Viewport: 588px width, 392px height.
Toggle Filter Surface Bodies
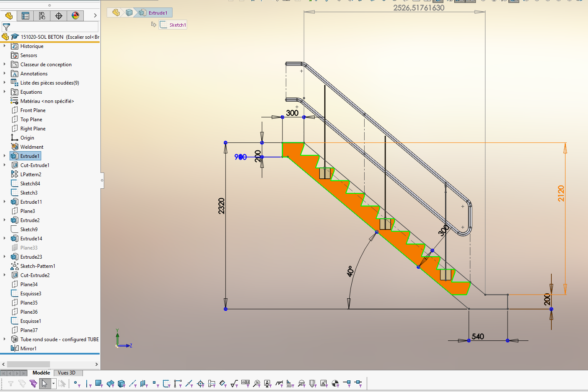110,384
